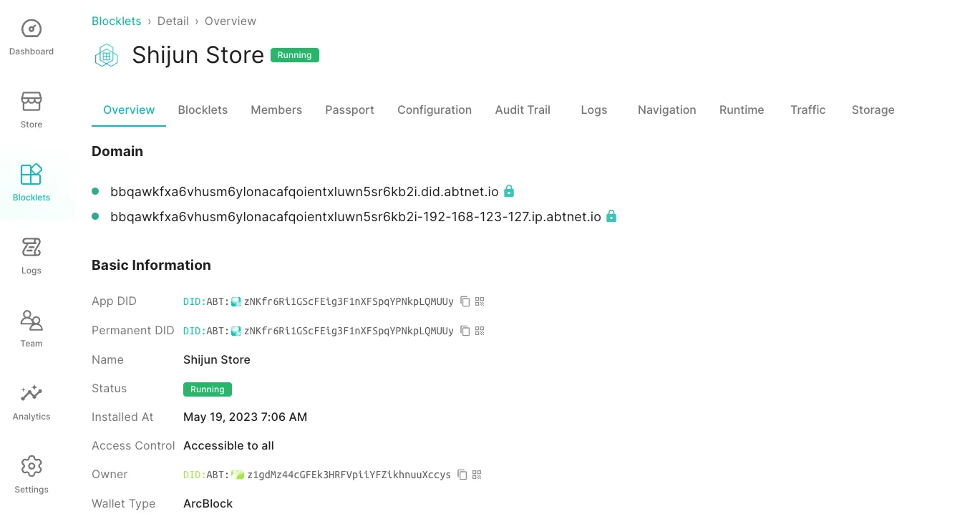Select the Blocklets sidebar icon
The width and height of the screenshot is (980, 519).
tap(31, 175)
